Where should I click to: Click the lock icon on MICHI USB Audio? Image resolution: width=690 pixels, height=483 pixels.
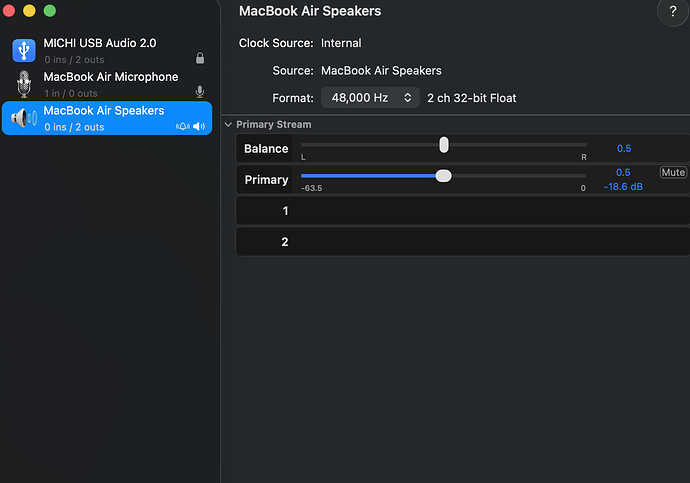200,58
